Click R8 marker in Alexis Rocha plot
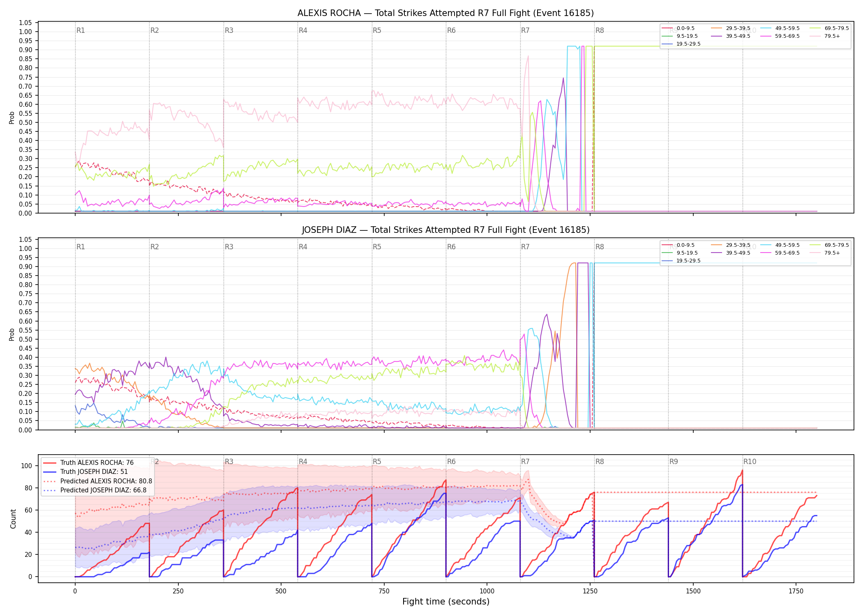The height and width of the screenshot is (616, 863). 600,30
